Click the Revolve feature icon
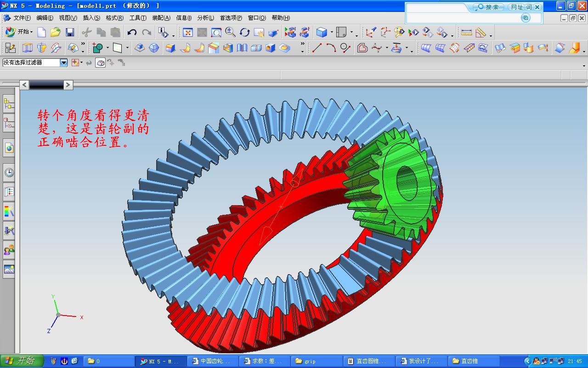Viewport: 588px width, 368px height. [42, 48]
